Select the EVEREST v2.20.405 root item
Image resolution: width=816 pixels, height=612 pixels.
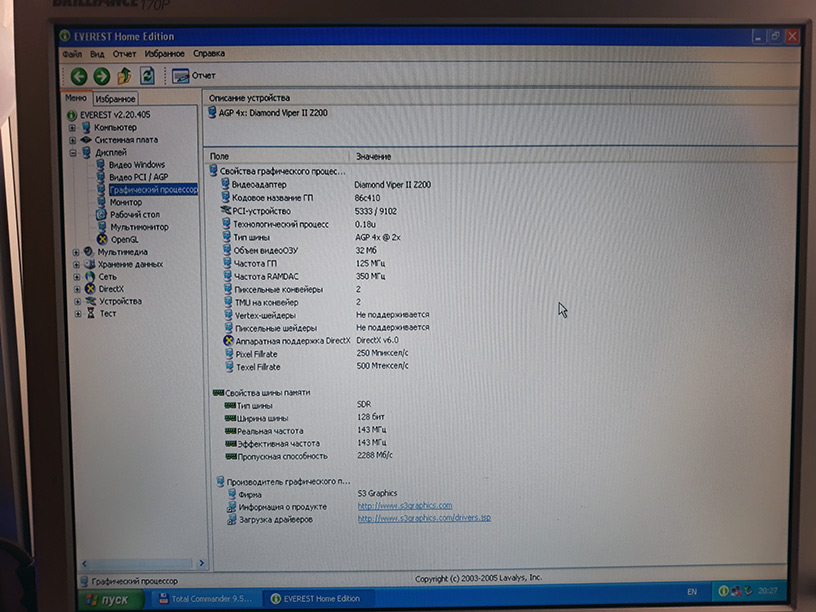[x=115, y=114]
